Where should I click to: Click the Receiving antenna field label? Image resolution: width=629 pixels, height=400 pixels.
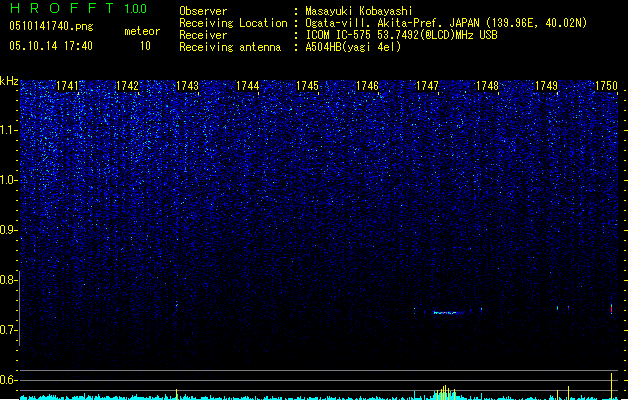coord(230,47)
